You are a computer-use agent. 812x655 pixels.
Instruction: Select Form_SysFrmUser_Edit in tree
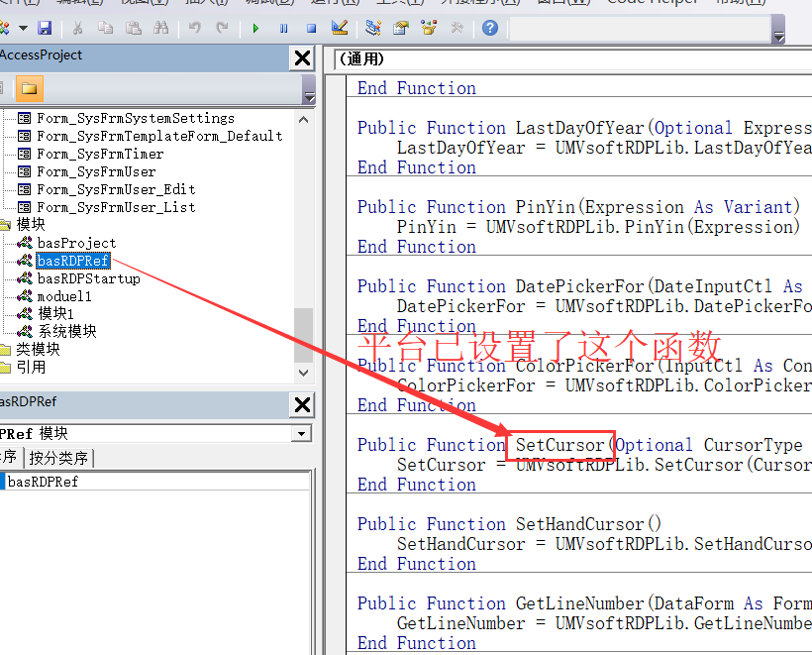pyautogui.click(x=117, y=189)
